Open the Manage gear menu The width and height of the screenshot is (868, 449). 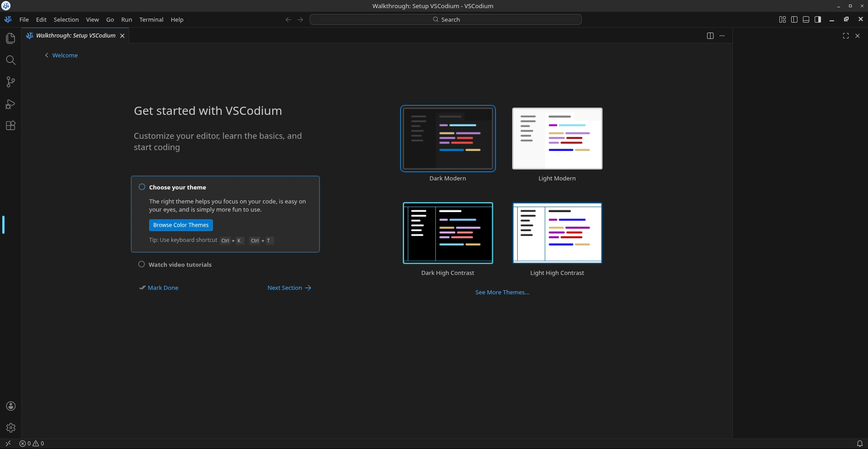(x=11, y=428)
